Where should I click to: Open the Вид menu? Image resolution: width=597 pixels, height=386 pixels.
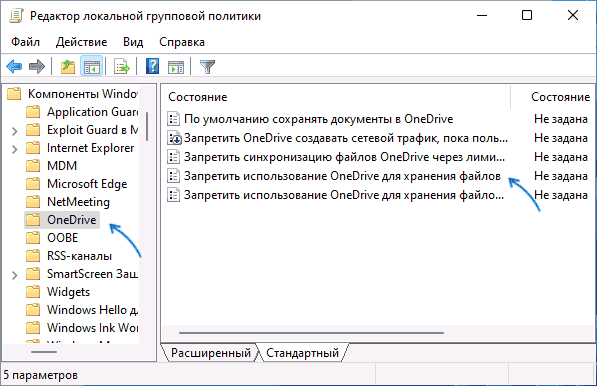[x=133, y=42]
